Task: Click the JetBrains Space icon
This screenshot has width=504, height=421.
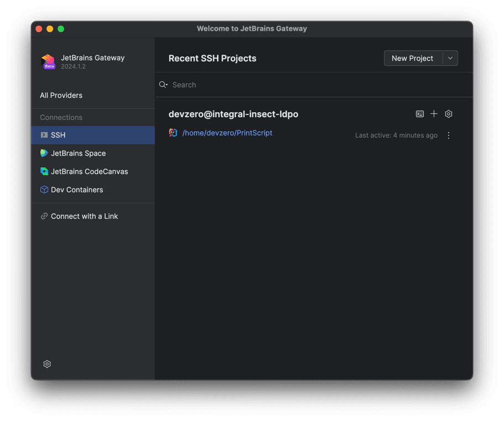Action: click(x=44, y=153)
